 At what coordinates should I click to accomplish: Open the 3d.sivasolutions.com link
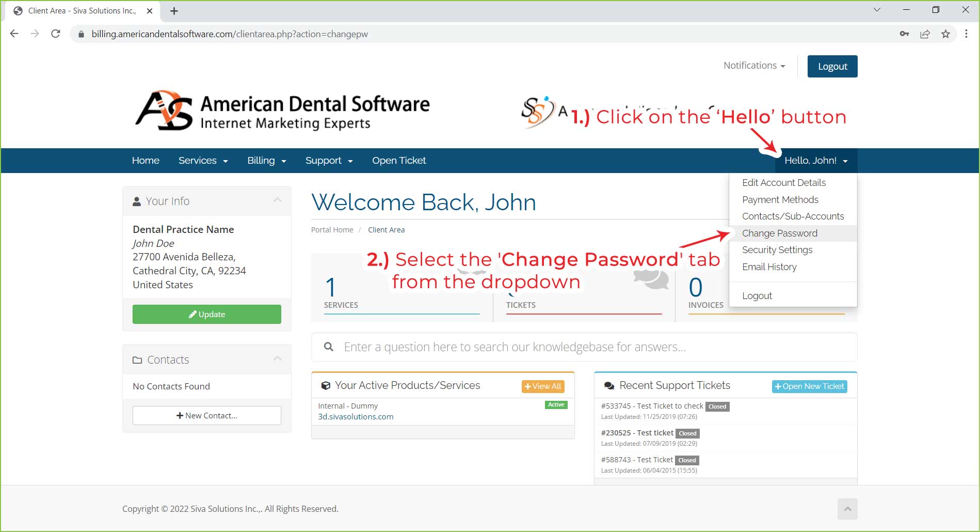click(355, 416)
